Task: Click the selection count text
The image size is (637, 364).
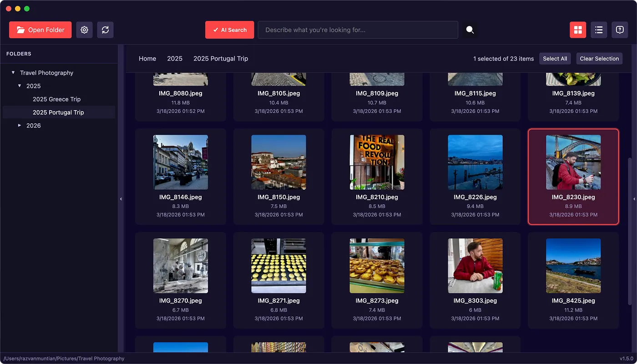Action: [504, 59]
